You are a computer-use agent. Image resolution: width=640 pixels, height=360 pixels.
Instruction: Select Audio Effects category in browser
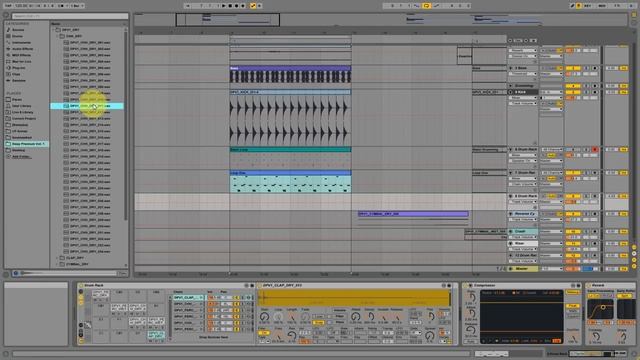click(x=22, y=49)
